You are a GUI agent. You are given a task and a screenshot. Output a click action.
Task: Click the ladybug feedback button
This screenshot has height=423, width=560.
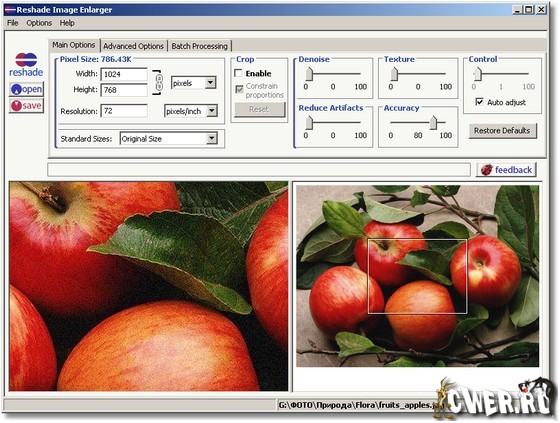506,170
